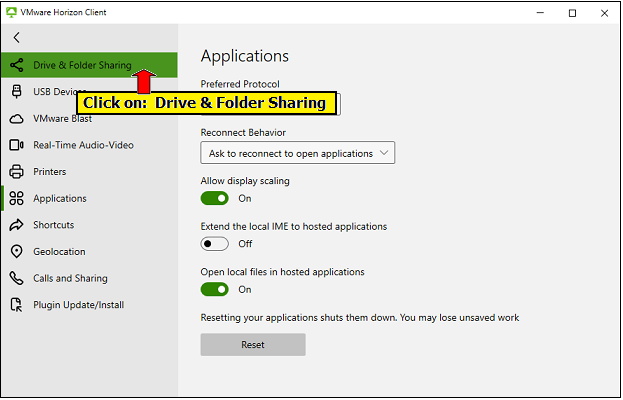Click the Calls and Sharing phone icon
The image size is (623, 400).
[16, 278]
